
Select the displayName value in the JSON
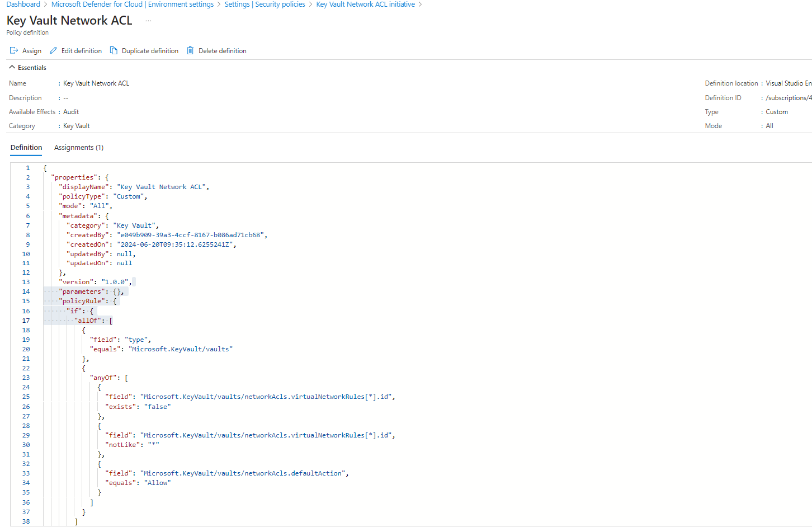coord(162,186)
